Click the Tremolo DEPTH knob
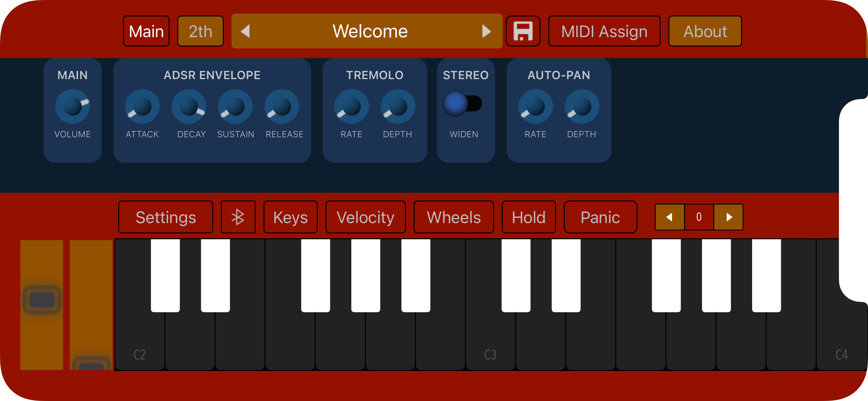 click(x=398, y=107)
